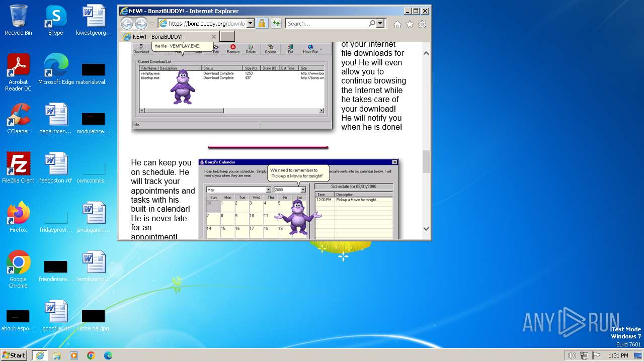
Task: Open Internet Explorer Home page button
Action: (x=397, y=24)
